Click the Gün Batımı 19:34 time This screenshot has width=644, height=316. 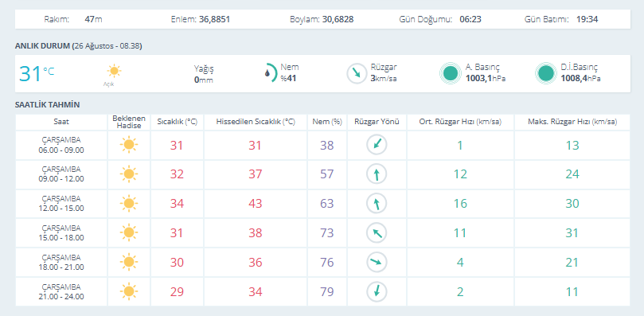coord(587,19)
